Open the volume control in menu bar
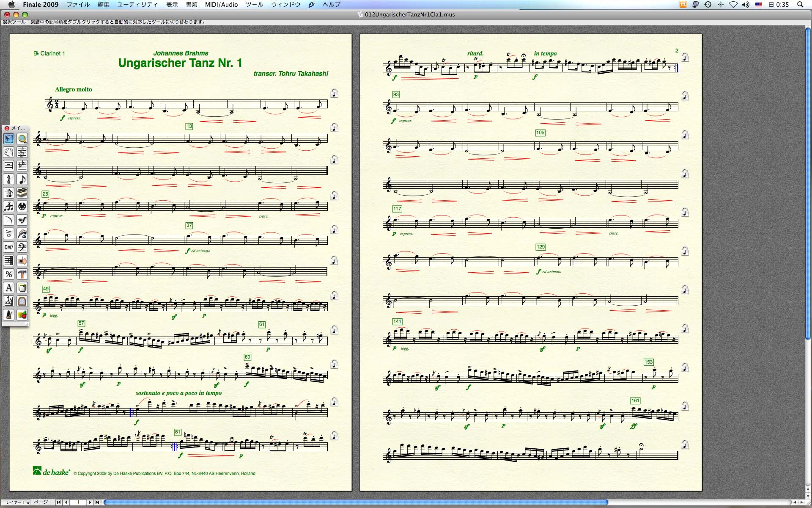Image resolution: width=812 pixels, height=508 pixels. [x=745, y=4]
